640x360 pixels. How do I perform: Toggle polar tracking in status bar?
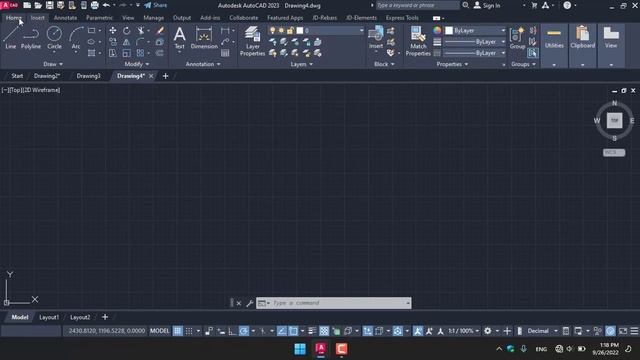pos(244,331)
